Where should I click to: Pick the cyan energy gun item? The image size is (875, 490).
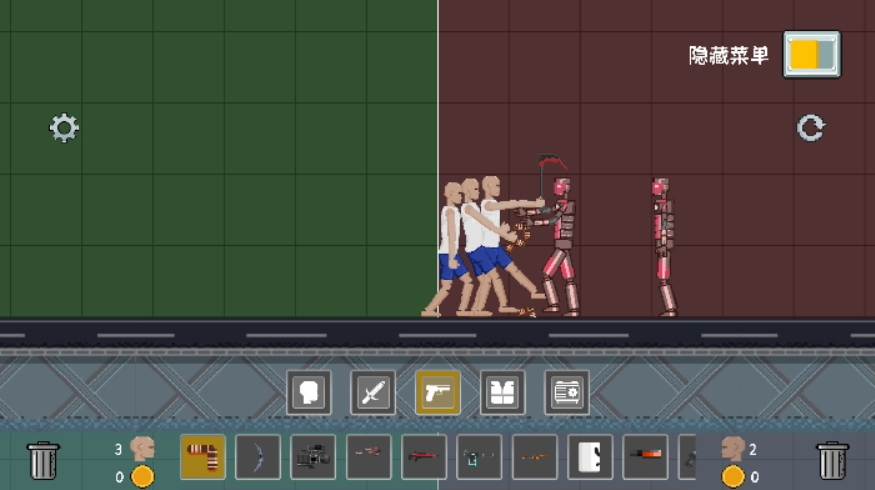pyautogui.click(x=479, y=457)
